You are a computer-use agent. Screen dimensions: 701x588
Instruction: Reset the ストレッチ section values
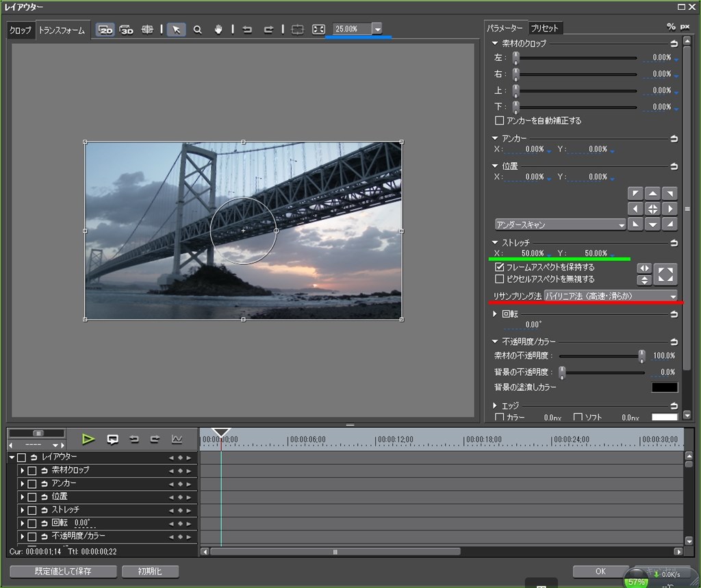[x=674, y=243]
